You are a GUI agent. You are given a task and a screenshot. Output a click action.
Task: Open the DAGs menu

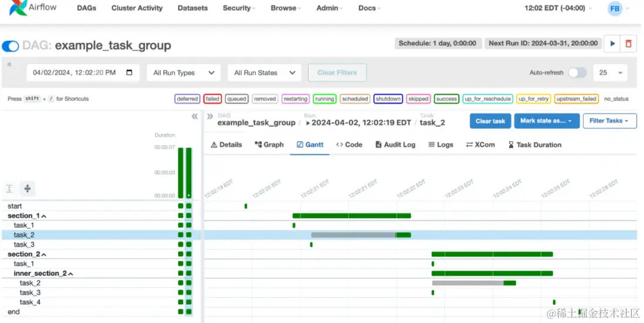point(87,8)
